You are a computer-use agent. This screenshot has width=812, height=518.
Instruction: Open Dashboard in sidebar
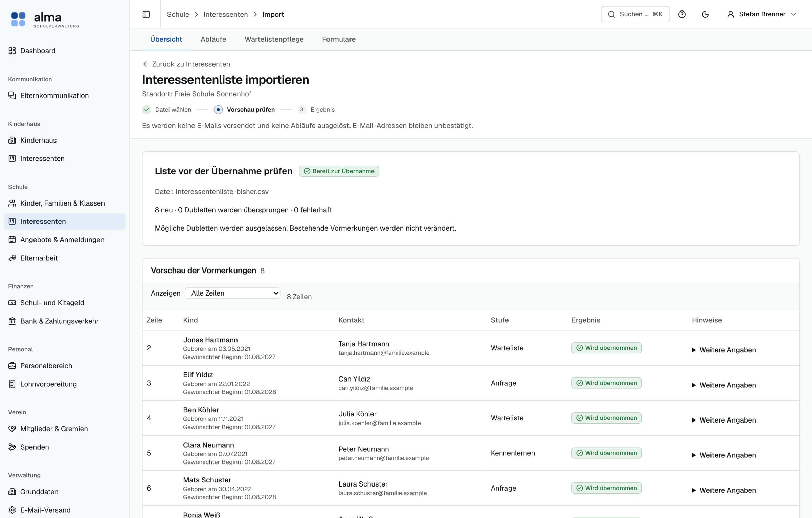coord(65,51)
